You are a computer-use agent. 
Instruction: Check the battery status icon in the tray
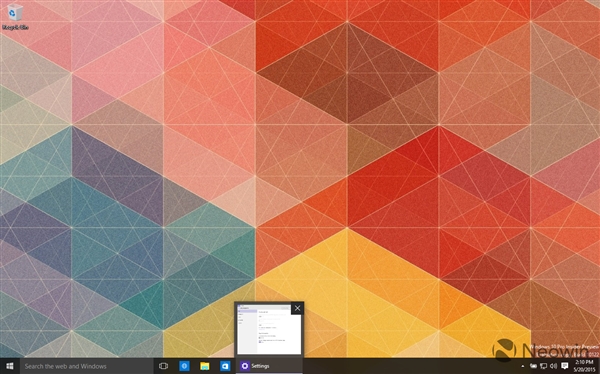coord(533,366)
